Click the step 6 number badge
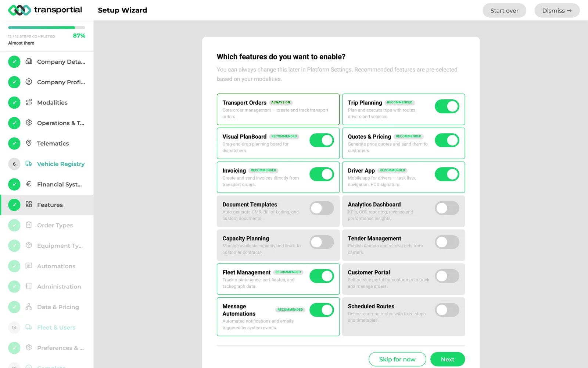 click(x=14, y=164)
